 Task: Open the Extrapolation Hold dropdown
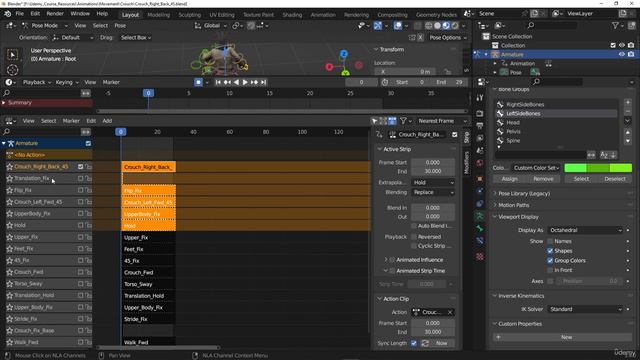(433, 182)
